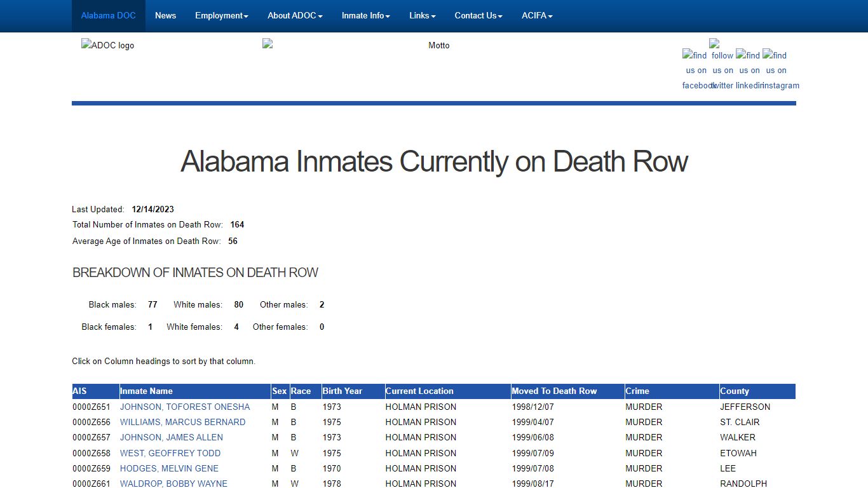Viewport: 868px width, 488px height.
Task: Click the broken image beside ADOC logo
Action: (268, 43)
